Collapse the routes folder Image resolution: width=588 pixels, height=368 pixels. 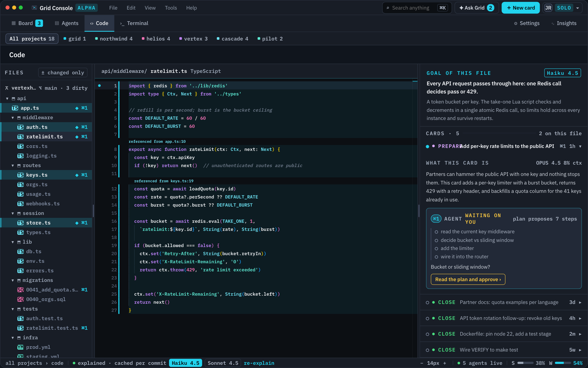click(13, 166)
